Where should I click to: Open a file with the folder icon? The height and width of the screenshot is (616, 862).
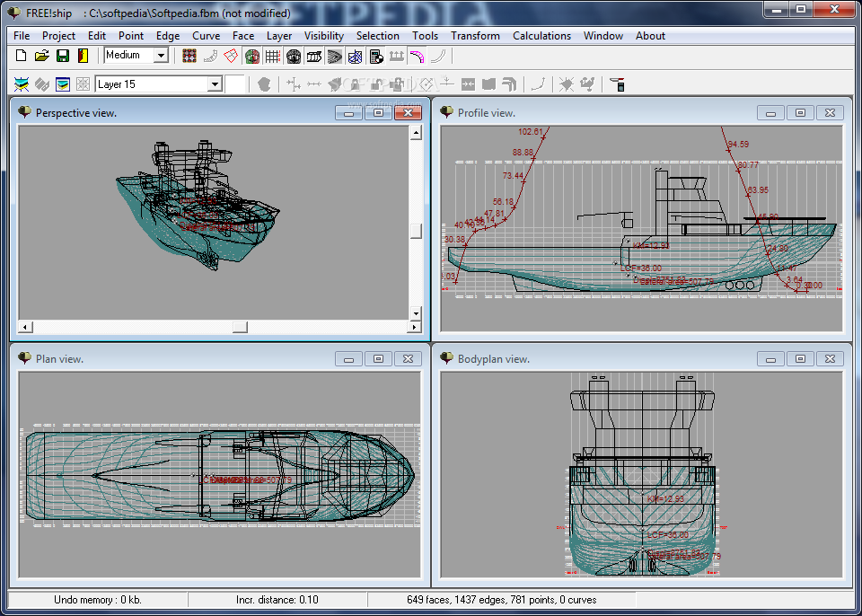pos(42,56)
